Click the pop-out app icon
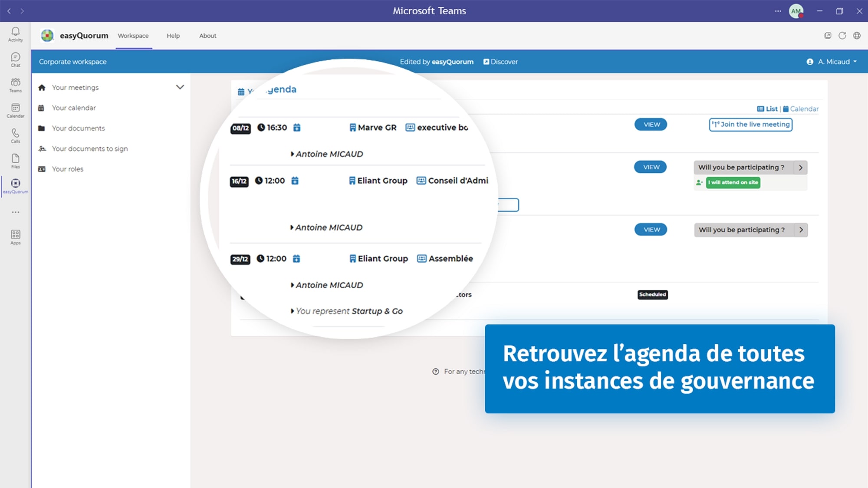 pyautogui.click(x=828, y=36)
